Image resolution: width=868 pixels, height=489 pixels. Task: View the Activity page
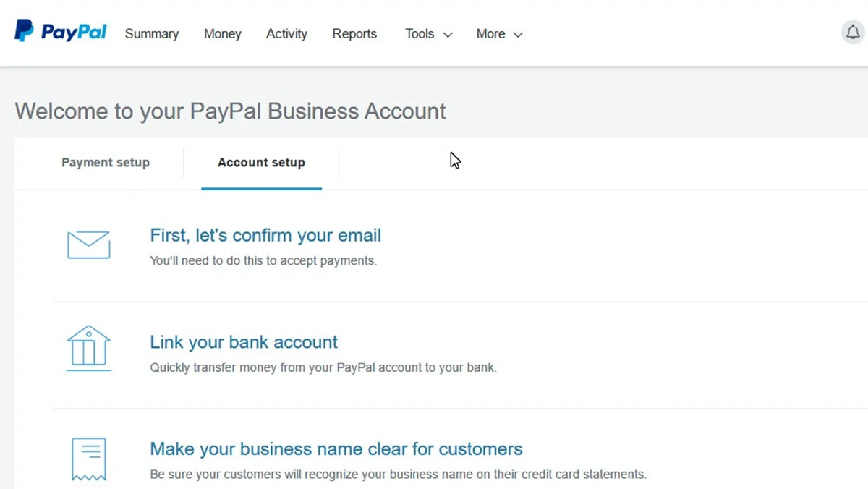(x=286, y=34)
